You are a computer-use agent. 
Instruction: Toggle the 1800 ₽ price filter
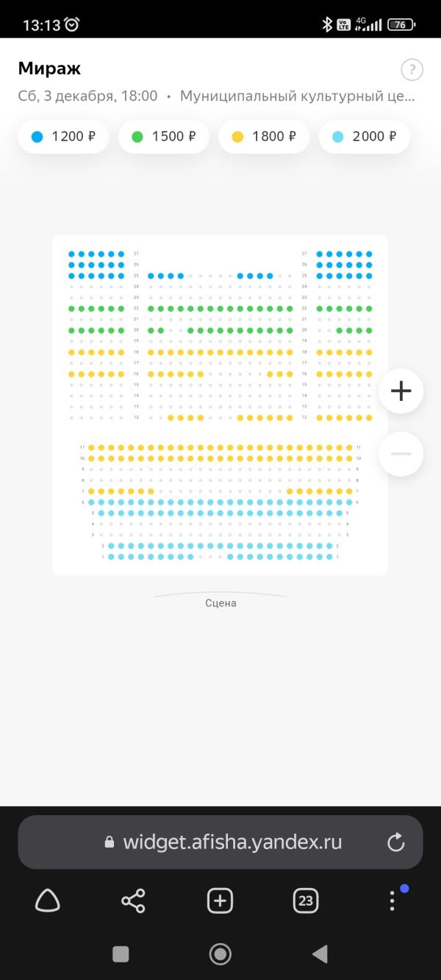click(x=264, y=137)
